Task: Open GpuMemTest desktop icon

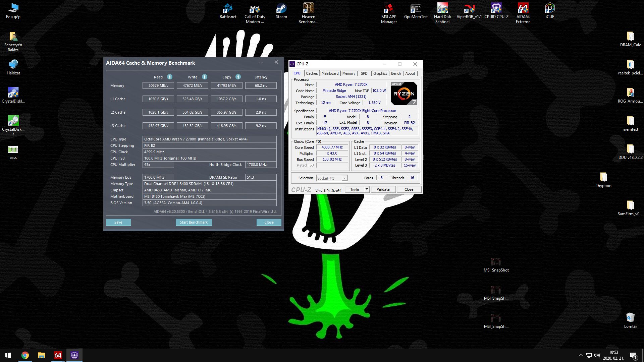Action: point(416,11)
